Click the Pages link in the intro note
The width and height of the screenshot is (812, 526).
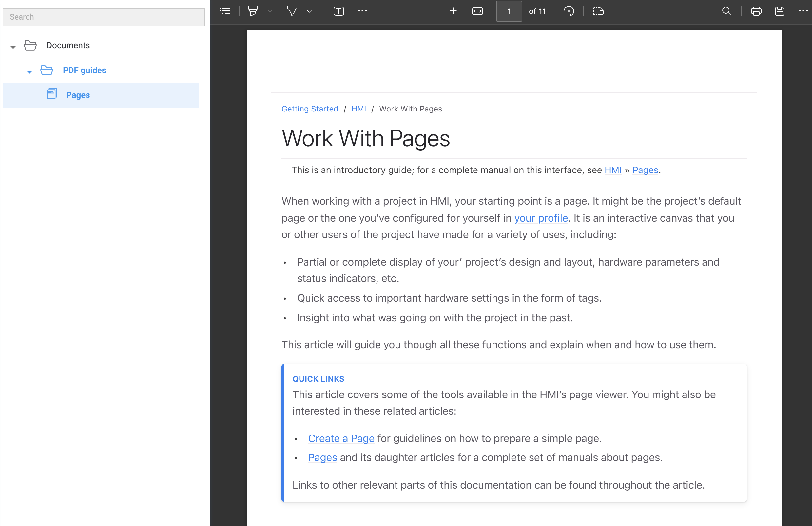coord(645,170)
